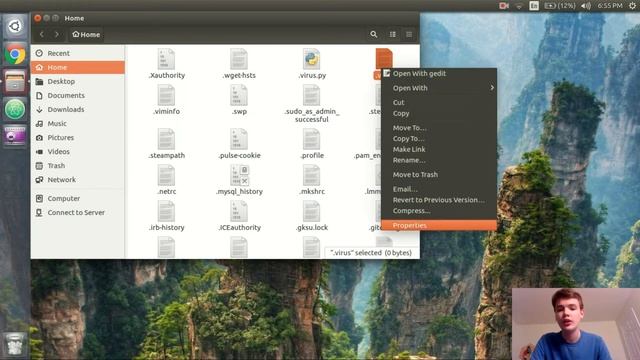Click the Home path bar button
The height and width of the screenshot is (360, 640).
[86, 35]
